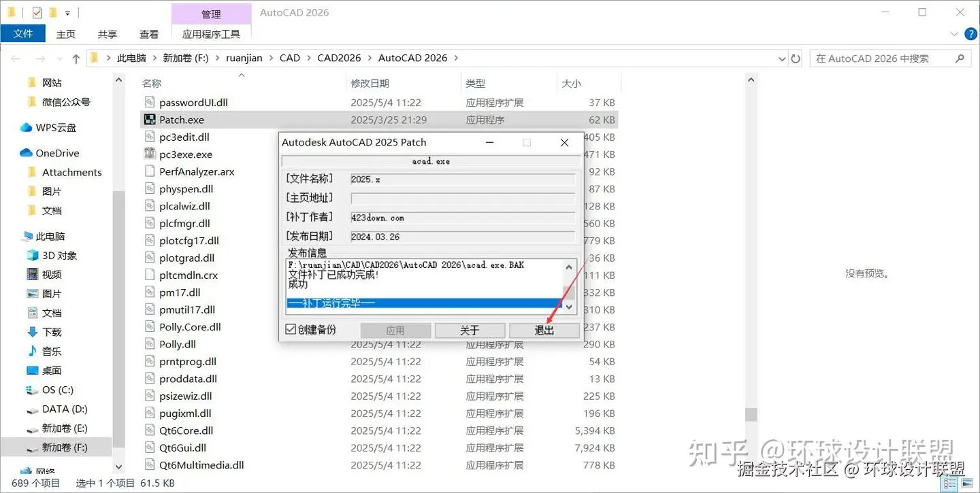Switch to the 共享 ribbon tab

pos(108,34)
